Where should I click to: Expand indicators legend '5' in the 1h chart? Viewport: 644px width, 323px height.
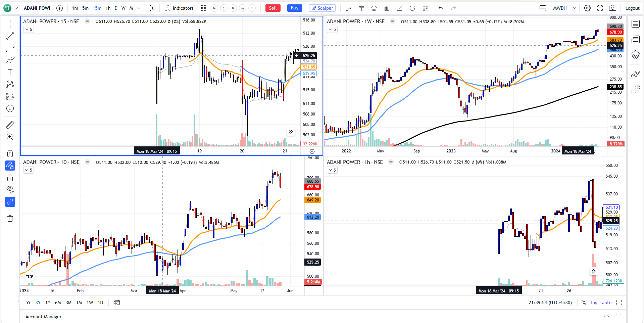[332, 170]
